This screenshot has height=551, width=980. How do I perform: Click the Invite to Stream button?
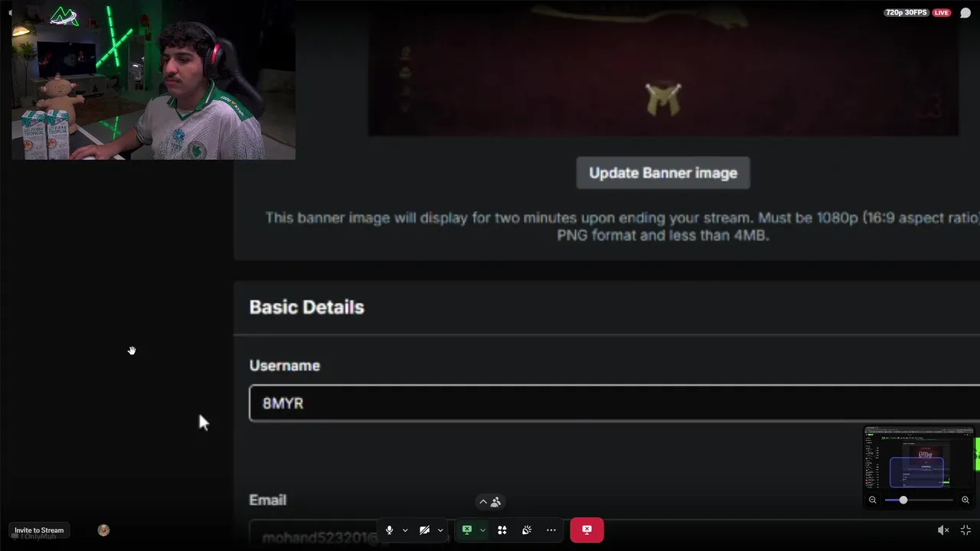click(39, 530)
